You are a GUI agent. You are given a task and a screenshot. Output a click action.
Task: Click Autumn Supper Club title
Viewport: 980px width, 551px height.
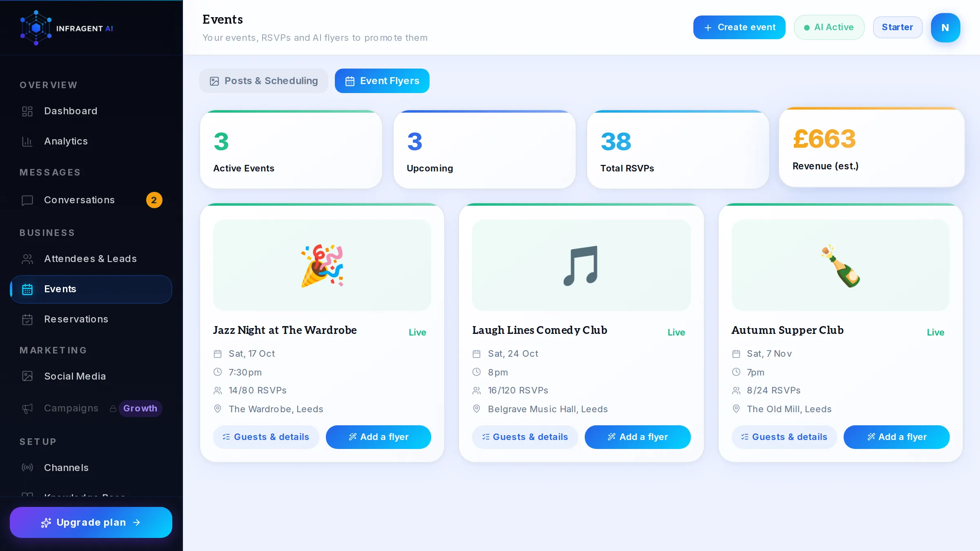788,330
